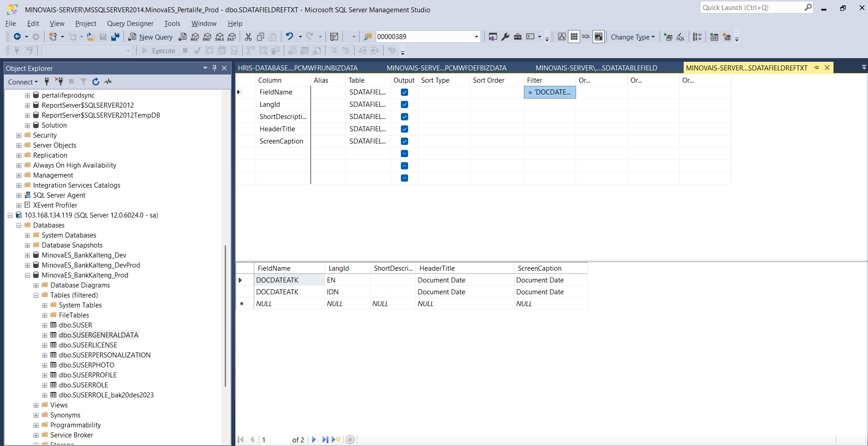This screenshot has height=446, width=868.
Task: Open the Query Designer menu
Action: pos(130,24)
